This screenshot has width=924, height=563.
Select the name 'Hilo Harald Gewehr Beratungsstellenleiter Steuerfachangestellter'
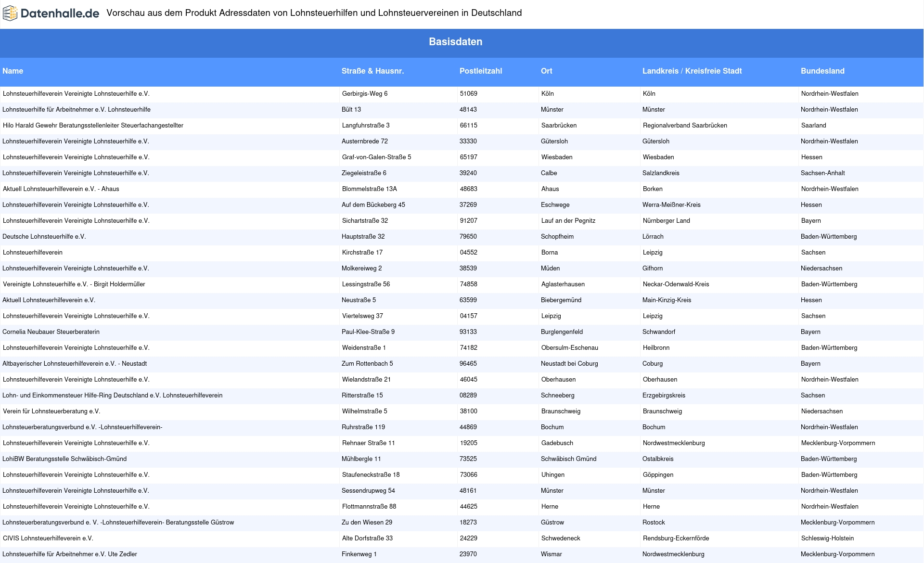tap(93, 125)
